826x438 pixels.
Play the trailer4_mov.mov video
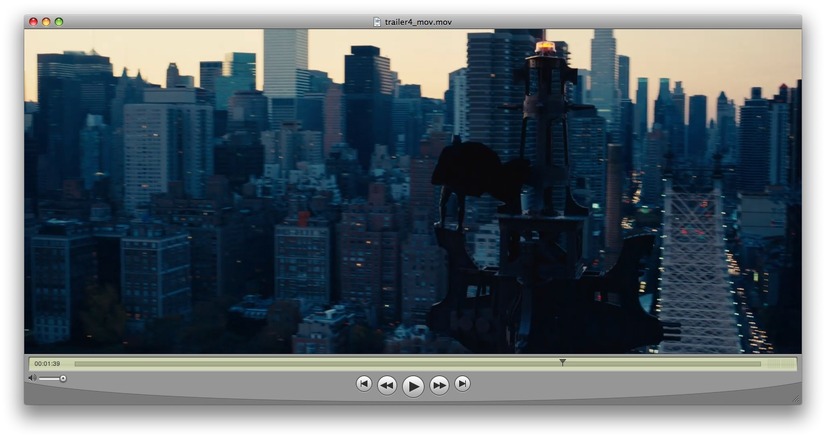click(413, 386)
